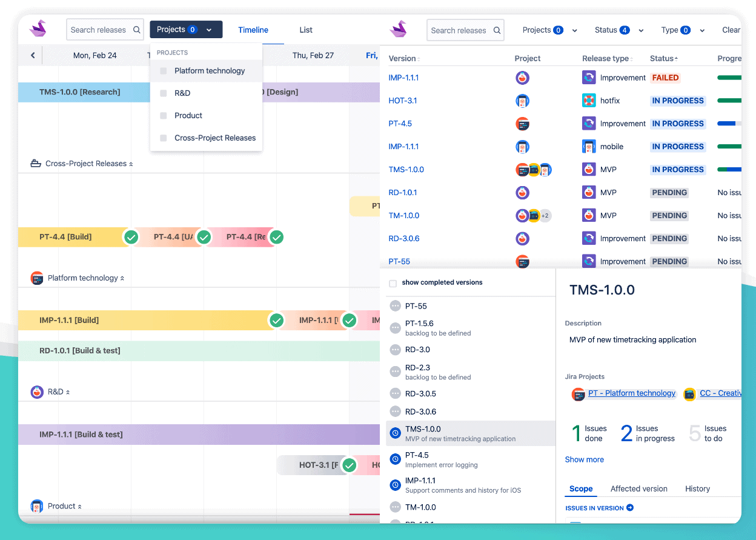Switch to the List view tab
Screen dimensions: 756x540
click(x=305, y=30)
